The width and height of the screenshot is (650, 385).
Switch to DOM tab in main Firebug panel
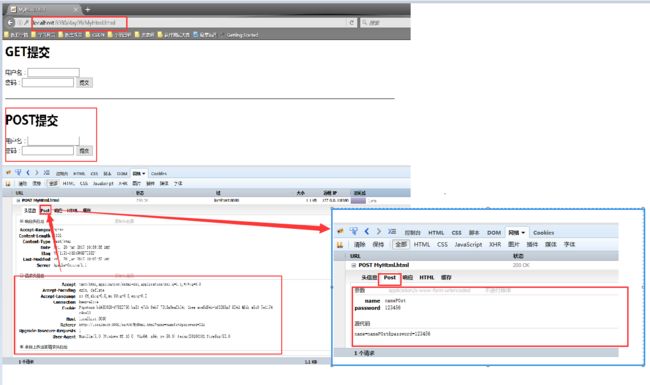122,174
